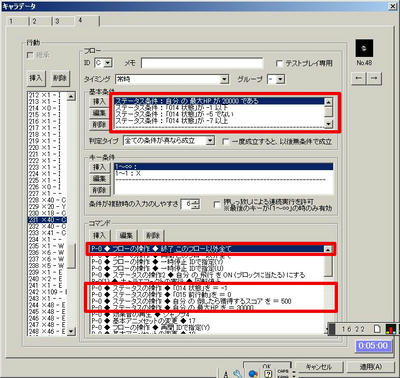Image resolution: width=400 pixels, height=378 pixels.
Task: Open the IME wrench tools icon
Action: [237, 374]
